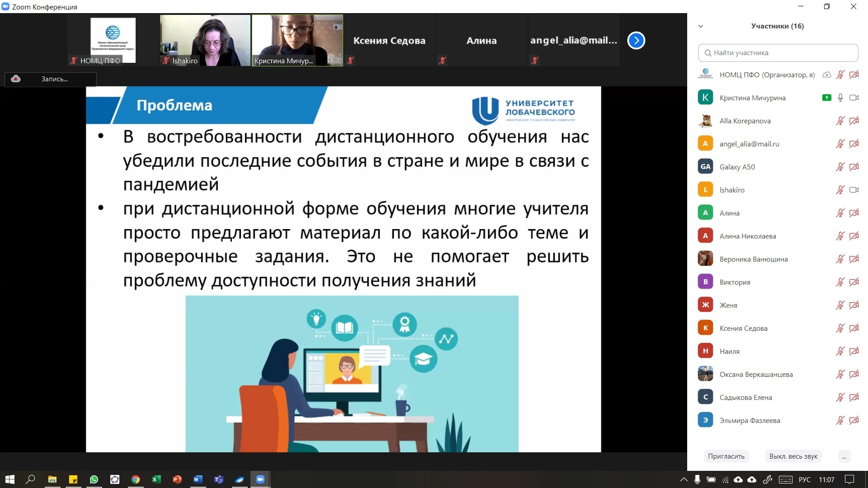The width and height of the screenshot is (868, 488).
Task: Switch the keyboard language via РУС indicator
Action: [806, 479]
